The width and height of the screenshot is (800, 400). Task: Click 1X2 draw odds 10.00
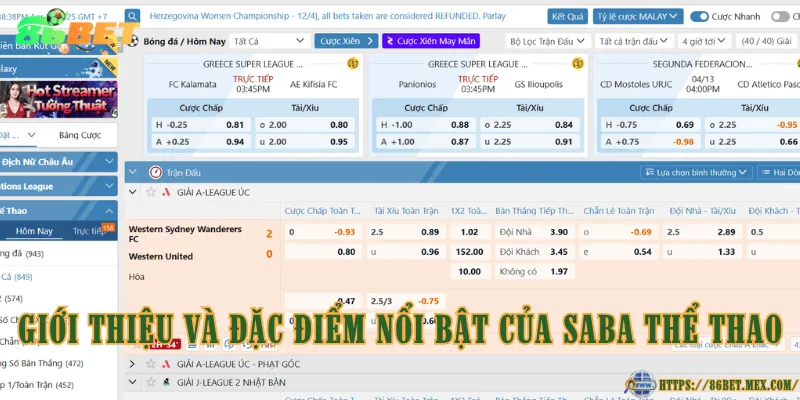pos(470,271)
